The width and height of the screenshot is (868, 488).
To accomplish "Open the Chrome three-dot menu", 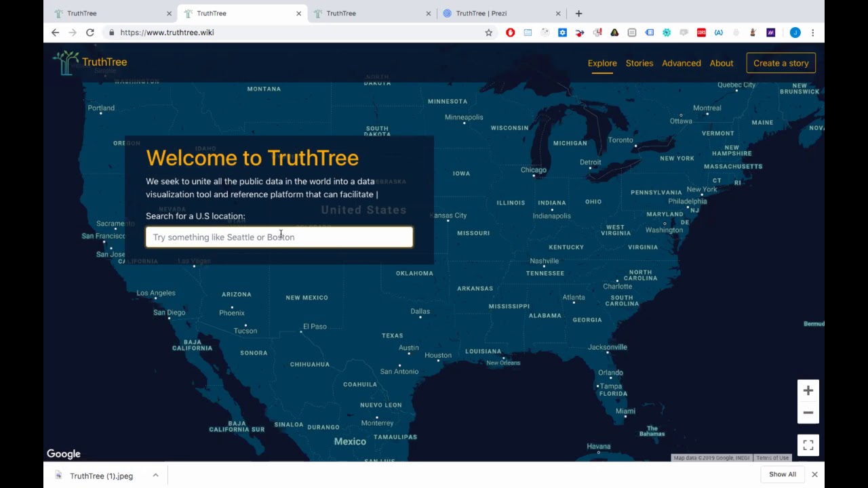I will tap(812, 33).
